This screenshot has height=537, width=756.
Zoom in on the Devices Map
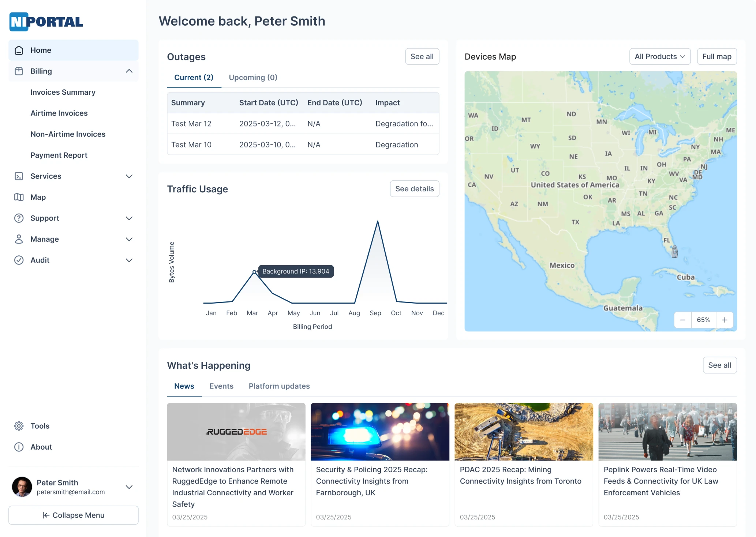tap(725, 320)
